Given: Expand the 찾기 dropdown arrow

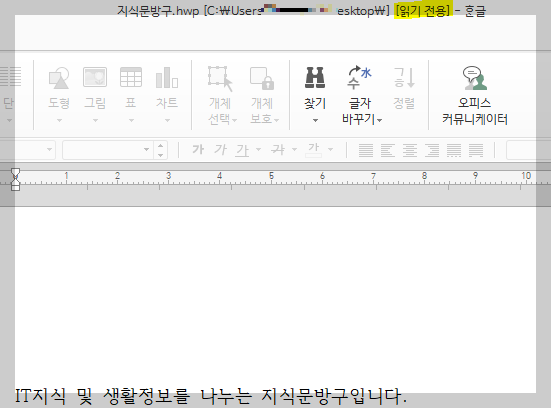Looking at the screenshot, I should pos(315,121).
